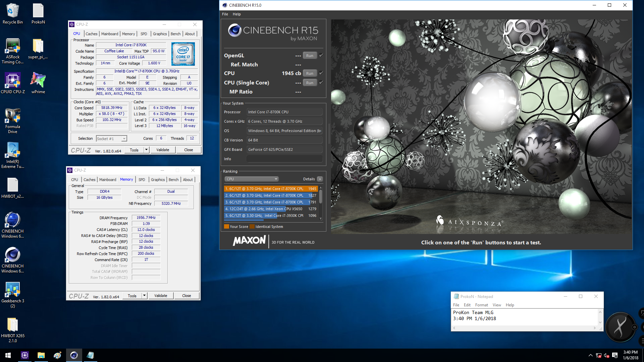The width and height of the screenshot is (644, 362).
Task: Open the View menu in Notepad
Action: tap(497, 305)
